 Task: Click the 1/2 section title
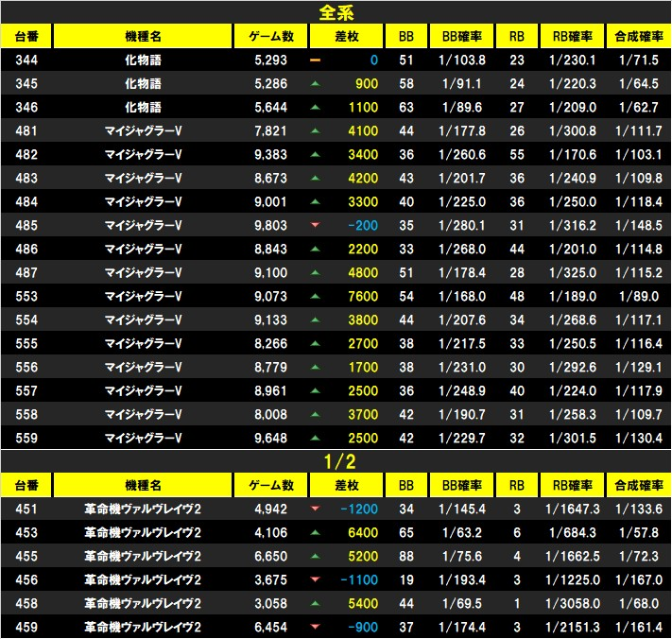pos(340,461)
